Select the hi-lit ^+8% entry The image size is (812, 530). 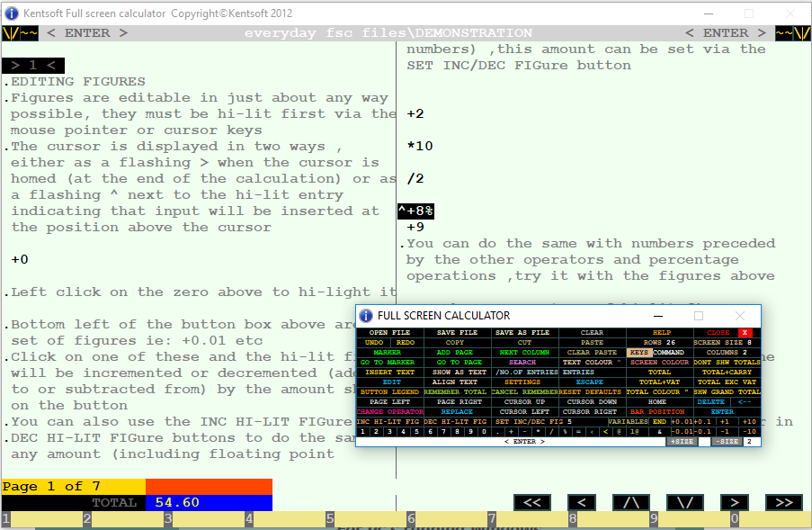pos(415,211)
